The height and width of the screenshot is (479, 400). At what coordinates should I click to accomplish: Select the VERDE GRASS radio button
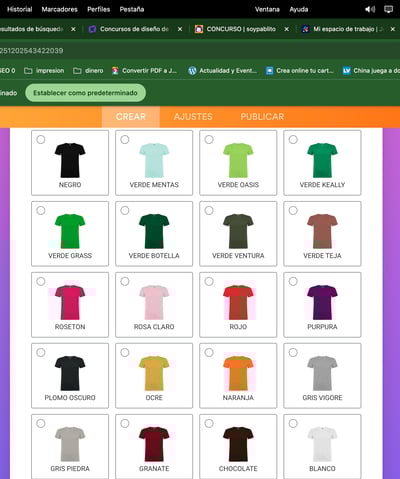coord(41,210)
